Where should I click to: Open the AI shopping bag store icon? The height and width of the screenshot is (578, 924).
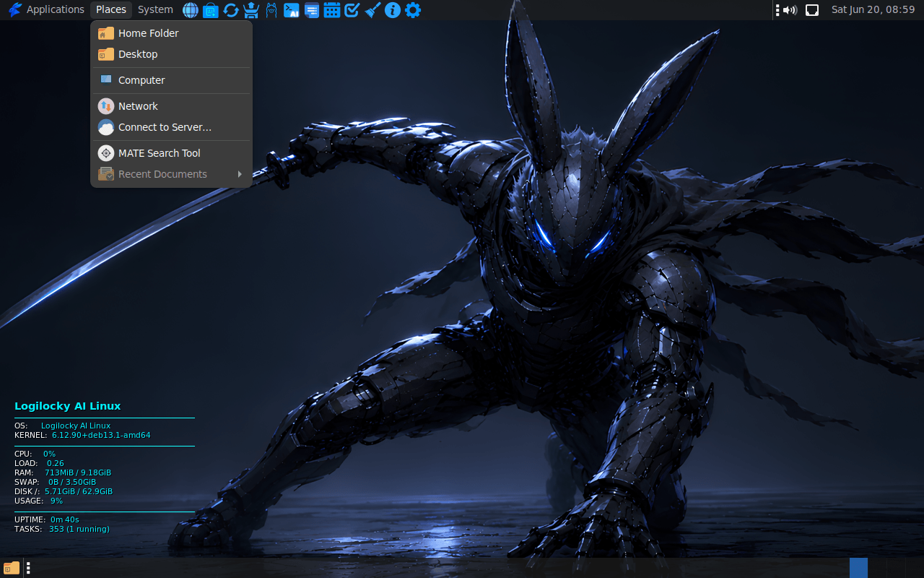coord(211,10)
